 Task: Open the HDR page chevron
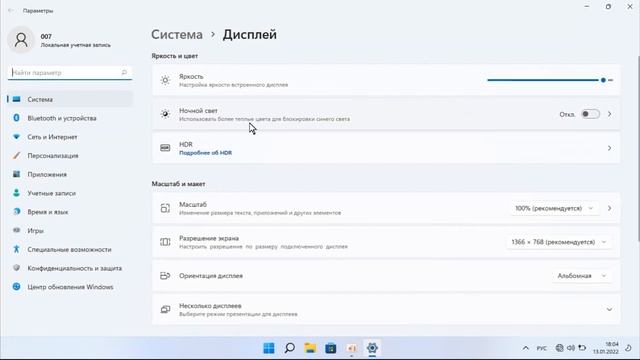point(609,148)
